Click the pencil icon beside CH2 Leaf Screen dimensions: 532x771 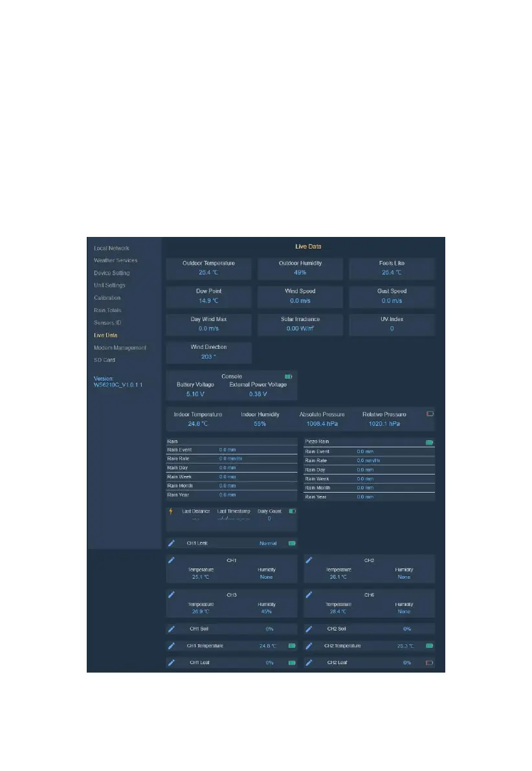point(309,663)
